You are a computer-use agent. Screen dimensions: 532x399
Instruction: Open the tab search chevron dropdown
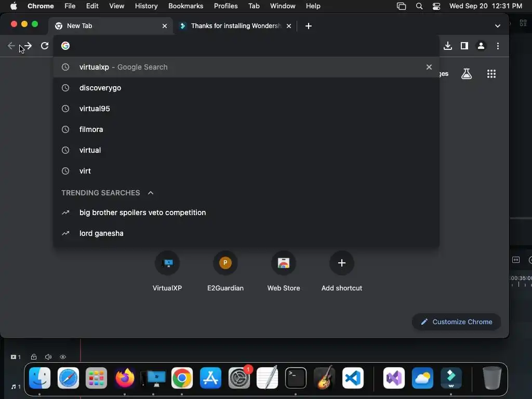pos(497,26)
